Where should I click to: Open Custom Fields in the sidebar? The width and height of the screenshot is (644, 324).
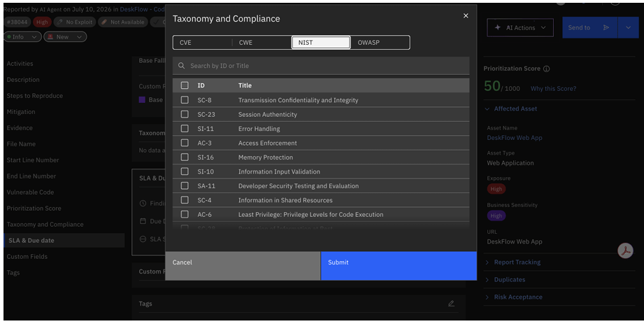pyautogui.click(x=27, y=257)
